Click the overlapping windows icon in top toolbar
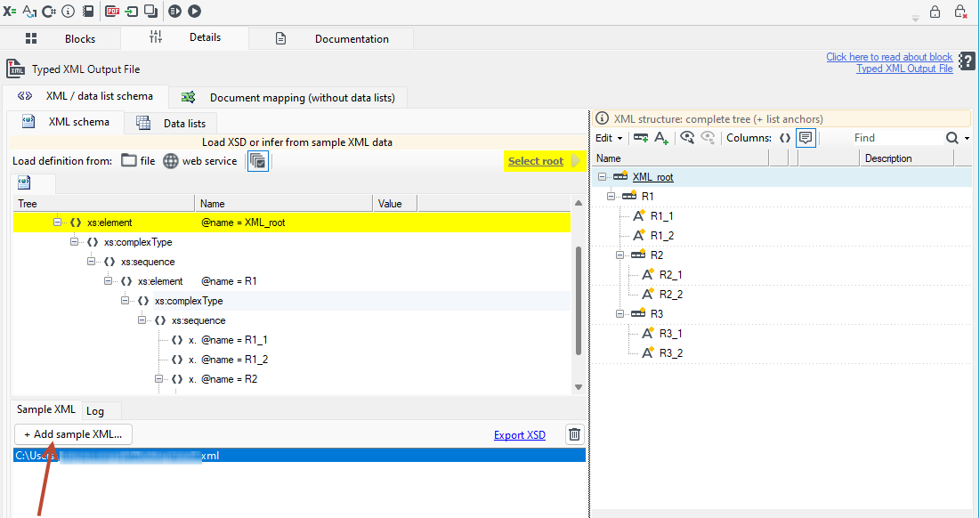980x518 pixels. (150, 12)
